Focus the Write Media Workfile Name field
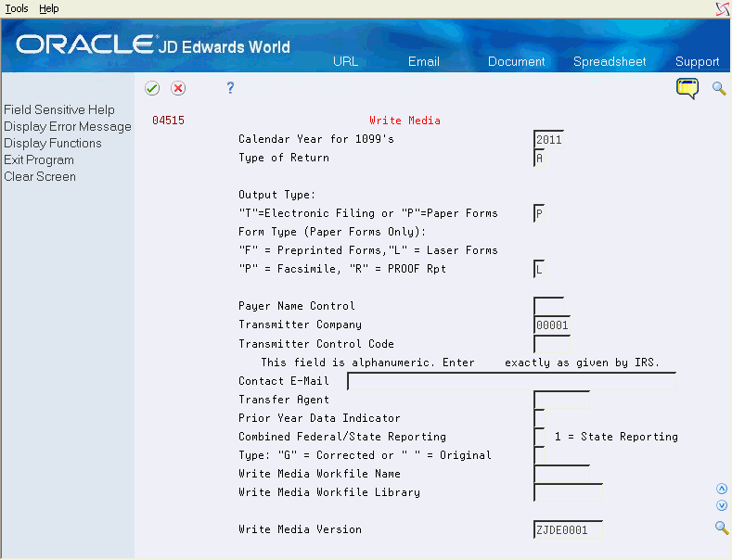The width and height of the screenshot is (732, 560). [561, 474]
